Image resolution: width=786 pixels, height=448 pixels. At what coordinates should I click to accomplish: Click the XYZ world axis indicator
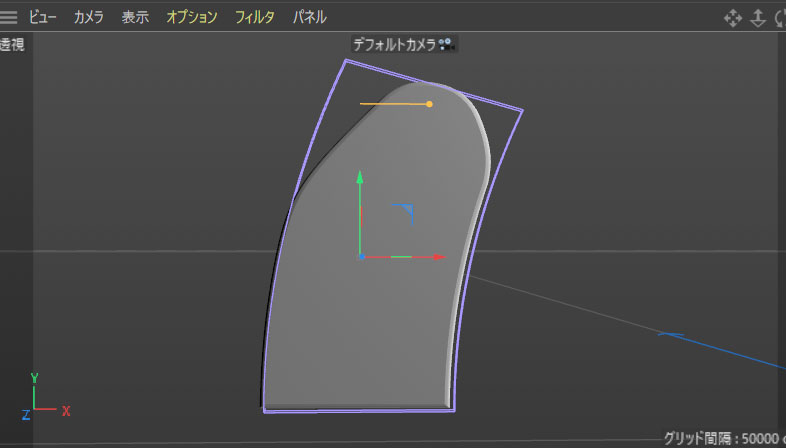tap(38, 399)
